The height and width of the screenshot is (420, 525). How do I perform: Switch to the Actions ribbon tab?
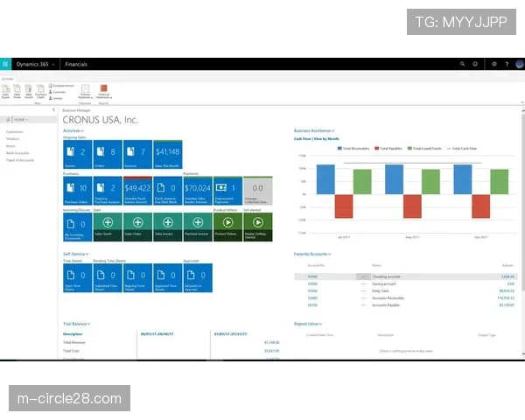7,79
